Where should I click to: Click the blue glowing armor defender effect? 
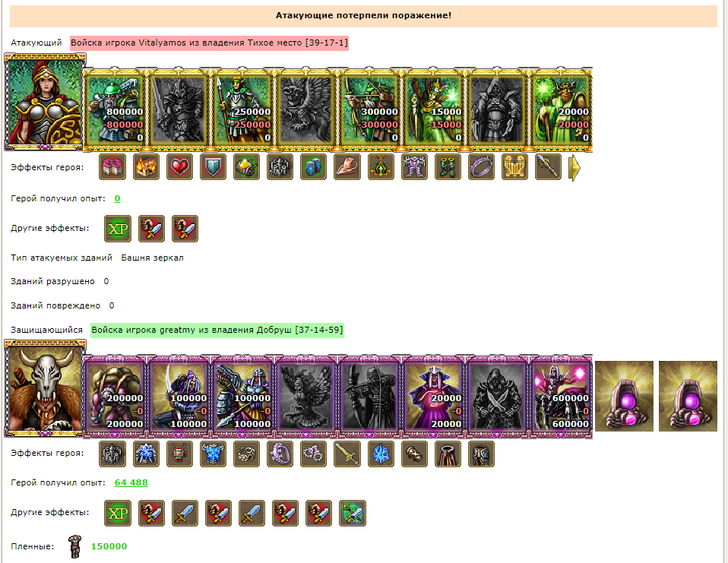tap(213, 454)
